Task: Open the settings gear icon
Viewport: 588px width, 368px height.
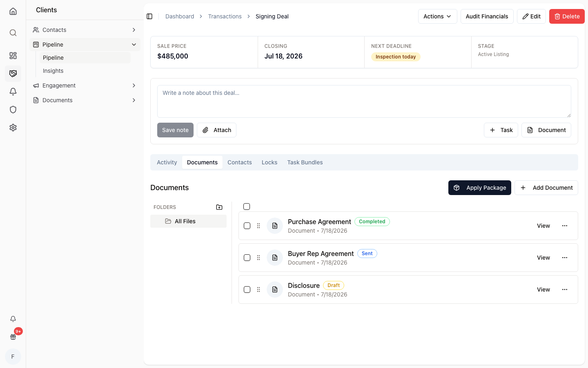Action: point(13,128)
